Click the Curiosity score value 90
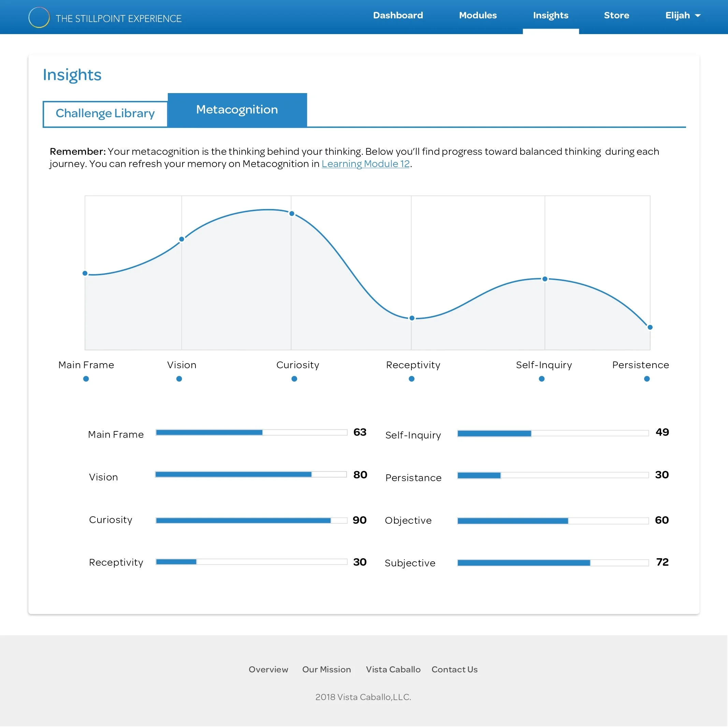The image size is (728, 727). point(360,520)
